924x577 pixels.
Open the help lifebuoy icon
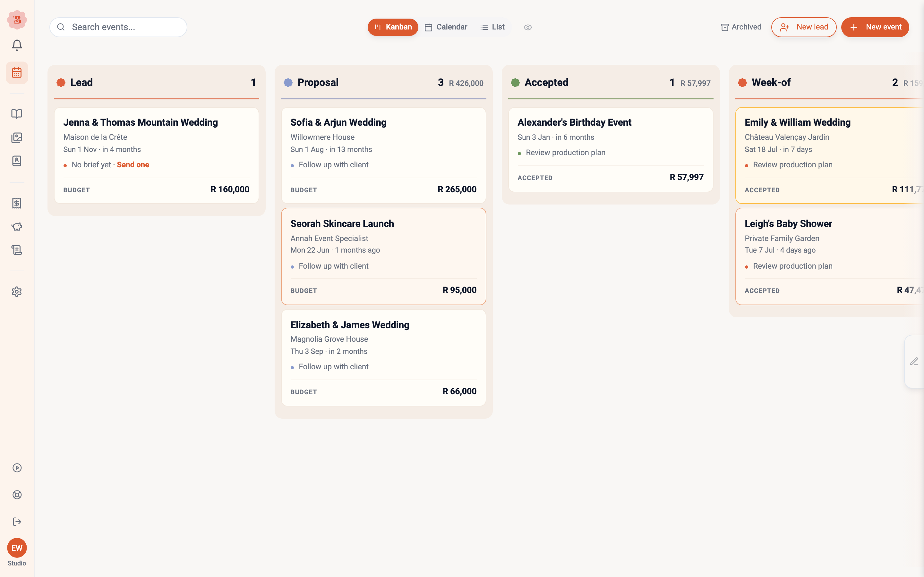[x=17, y=495]
